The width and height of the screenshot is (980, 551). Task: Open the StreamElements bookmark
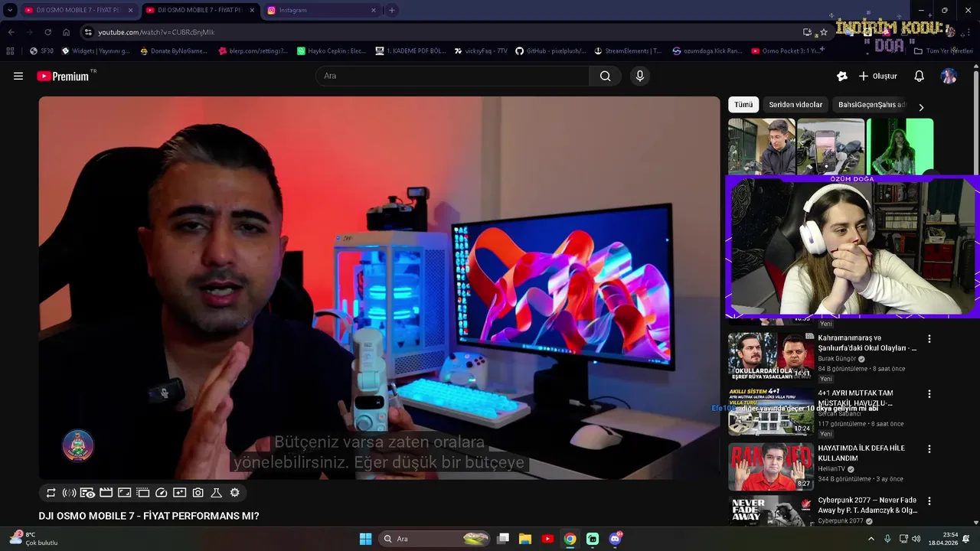pos(626,51)
